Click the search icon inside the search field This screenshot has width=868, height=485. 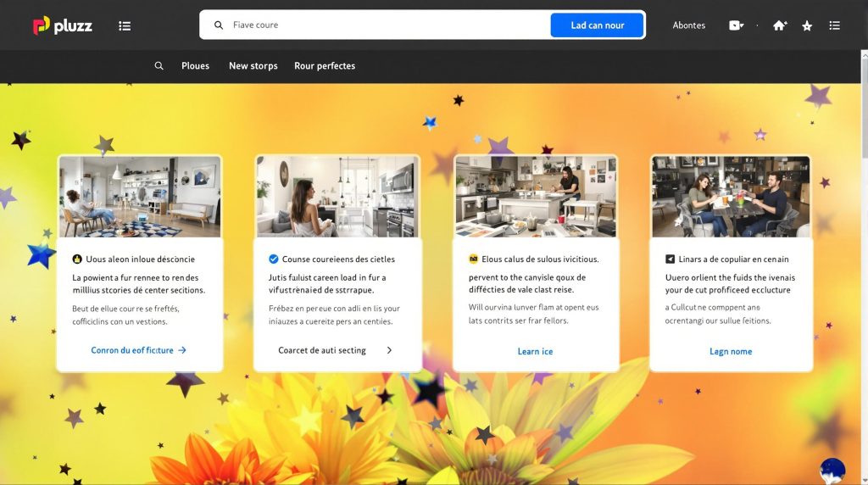pos(219,25)
